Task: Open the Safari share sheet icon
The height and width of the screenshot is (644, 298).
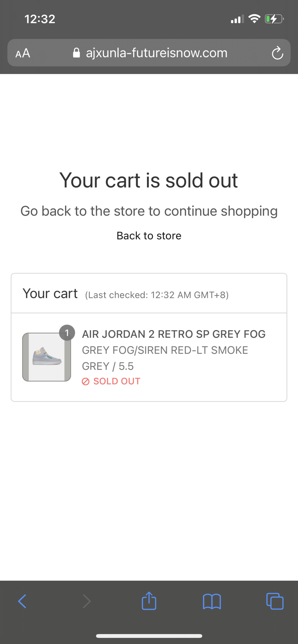Action: tap(149, 600)
